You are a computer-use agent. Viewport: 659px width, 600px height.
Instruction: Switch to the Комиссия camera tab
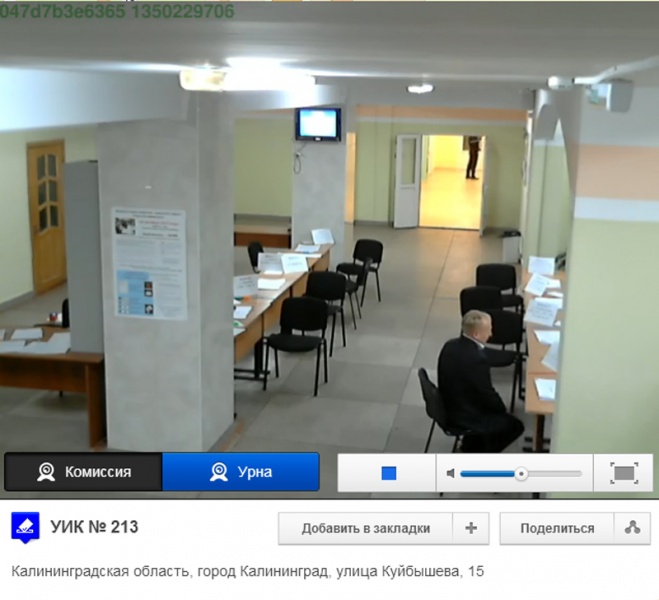(82, 472)
